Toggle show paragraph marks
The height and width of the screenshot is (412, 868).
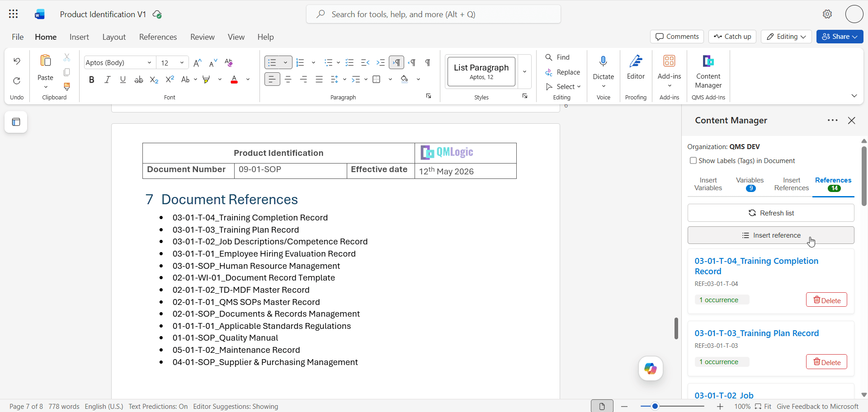pos(428,62)
